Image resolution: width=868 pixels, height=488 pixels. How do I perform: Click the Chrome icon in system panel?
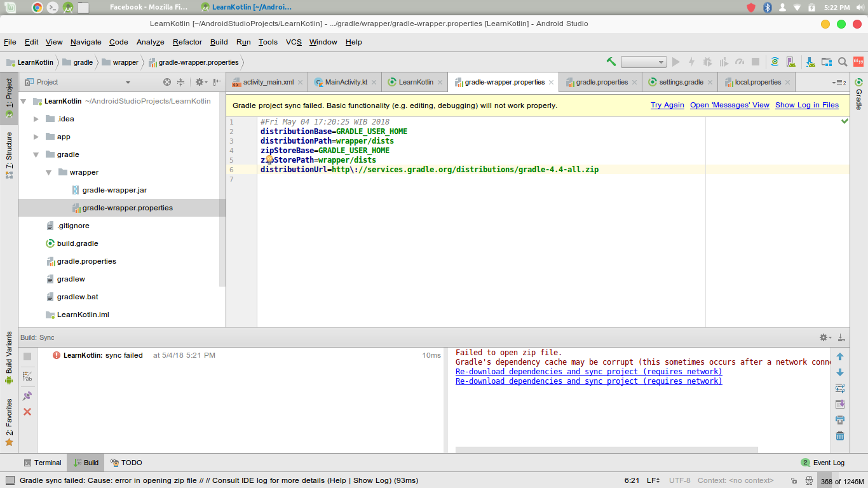37,8
